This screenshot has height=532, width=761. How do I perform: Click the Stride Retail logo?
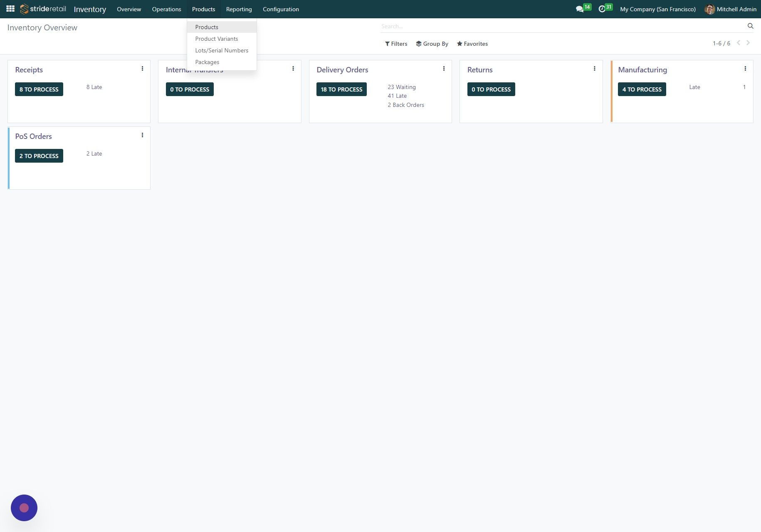click(43, 9)
